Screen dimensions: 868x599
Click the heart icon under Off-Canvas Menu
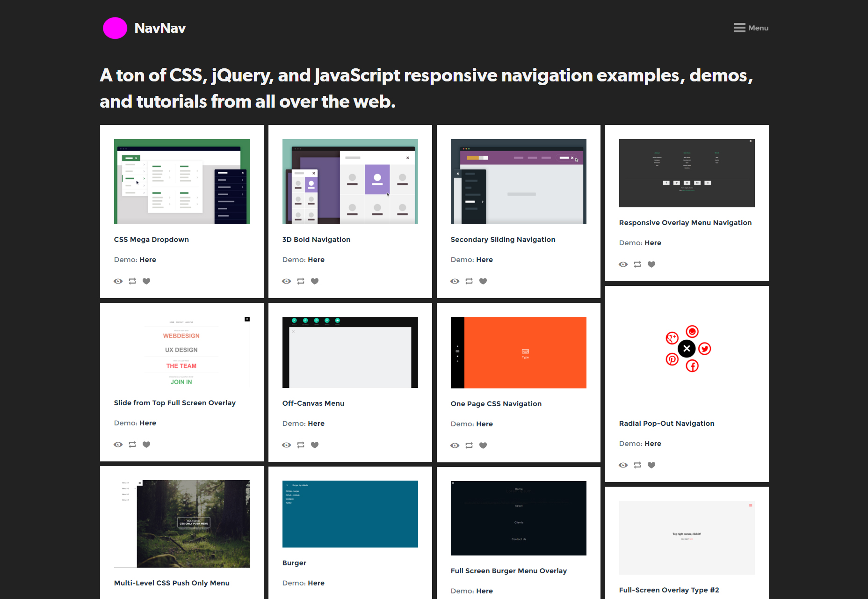[x=315, y=445]
